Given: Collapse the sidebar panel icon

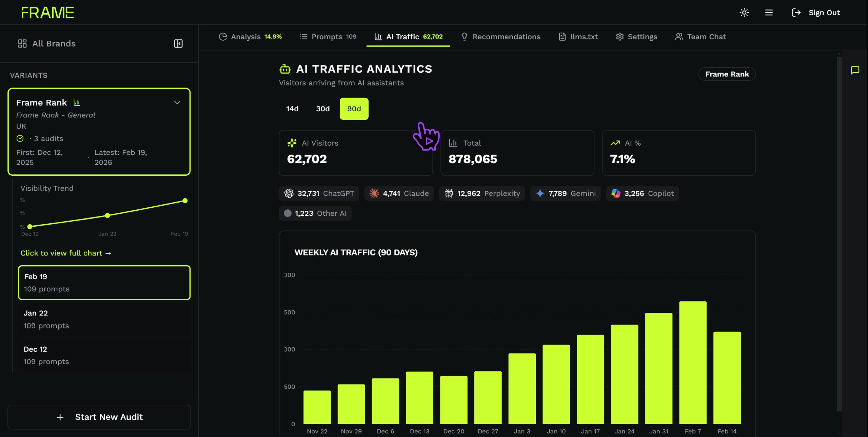Looking at the screenshot, I should [x=178, y=43].
